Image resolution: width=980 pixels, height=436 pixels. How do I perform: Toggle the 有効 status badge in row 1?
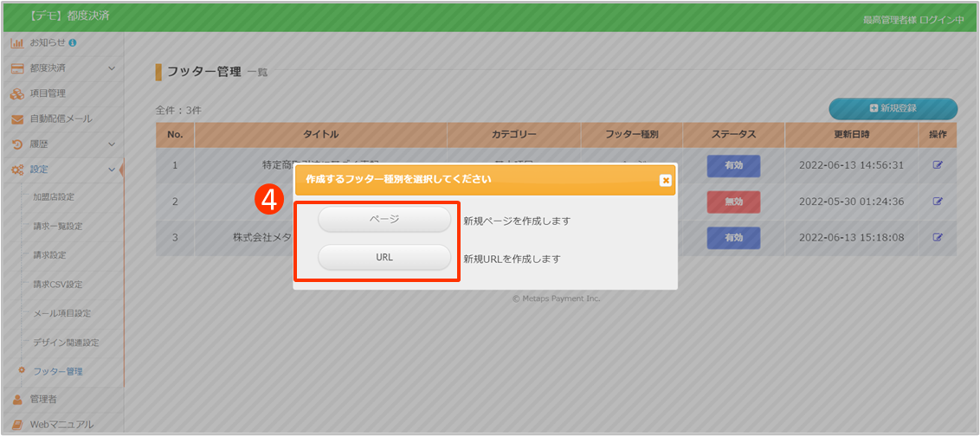coord(733,165)
